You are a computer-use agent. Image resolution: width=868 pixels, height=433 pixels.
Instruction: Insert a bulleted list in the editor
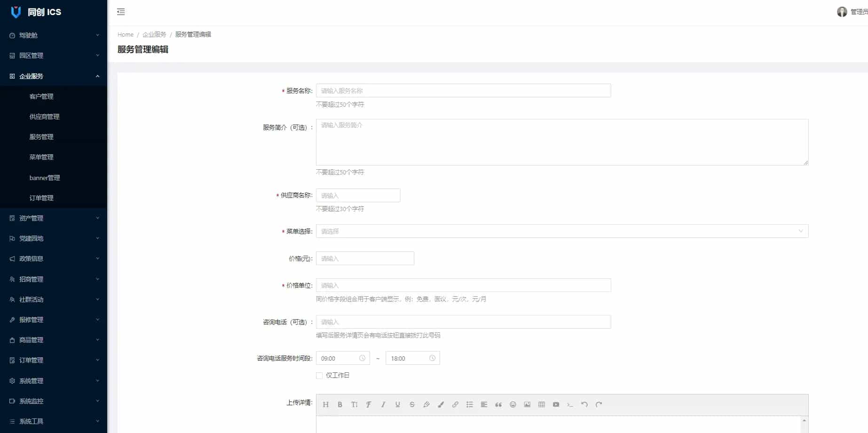[x=470, y=404]
